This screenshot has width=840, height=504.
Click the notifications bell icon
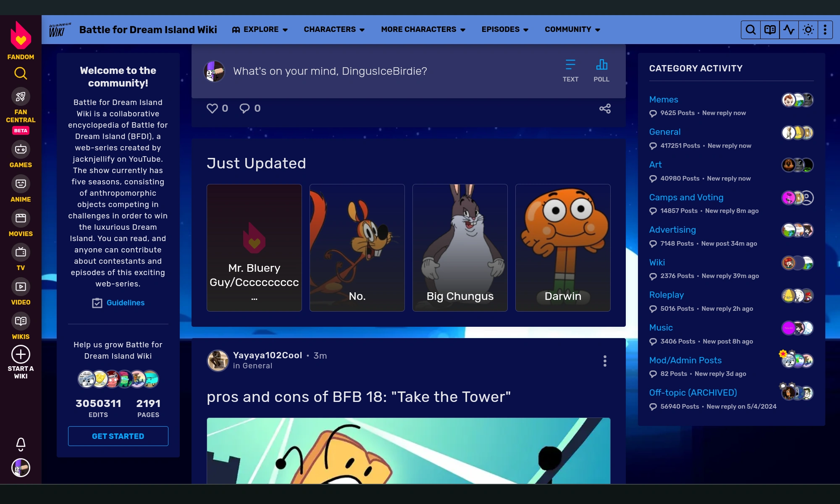tap(21, 444)
